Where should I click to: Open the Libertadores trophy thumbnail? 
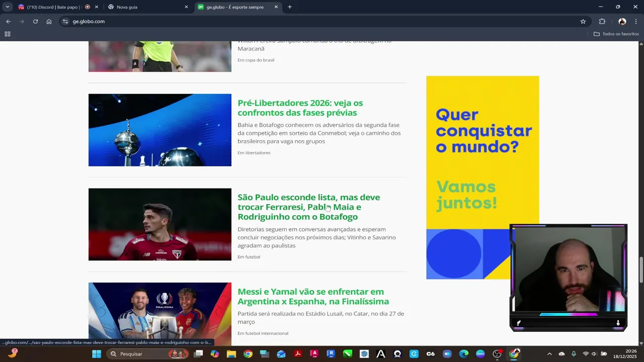(160, 130)
